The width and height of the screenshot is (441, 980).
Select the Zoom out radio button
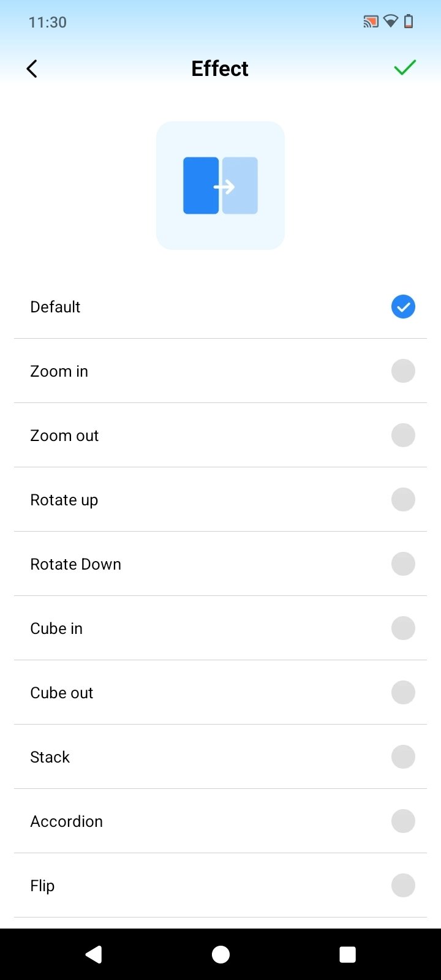click(403, 435)
